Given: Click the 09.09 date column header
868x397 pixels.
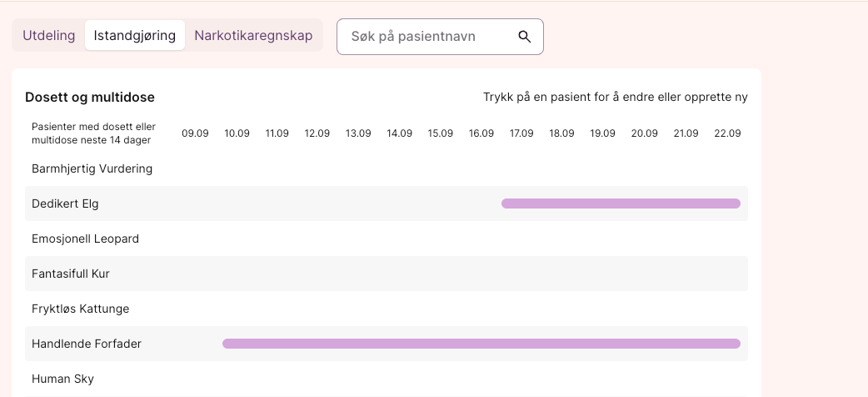Looking at the screenshot, I should tap(195, 133).
